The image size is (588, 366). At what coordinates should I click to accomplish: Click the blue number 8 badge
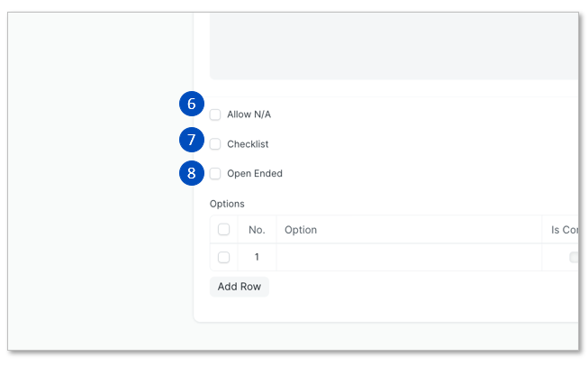(x=191, y=172)
